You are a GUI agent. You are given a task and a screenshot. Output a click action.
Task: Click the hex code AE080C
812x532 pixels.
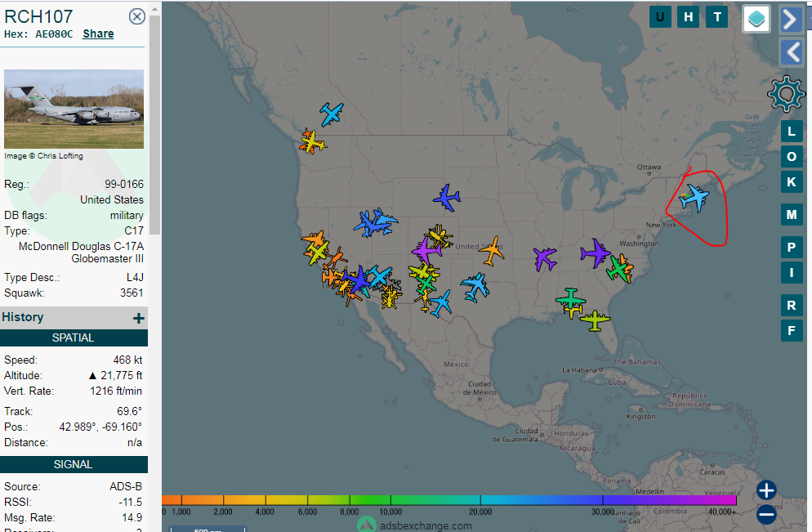(54, 34)
